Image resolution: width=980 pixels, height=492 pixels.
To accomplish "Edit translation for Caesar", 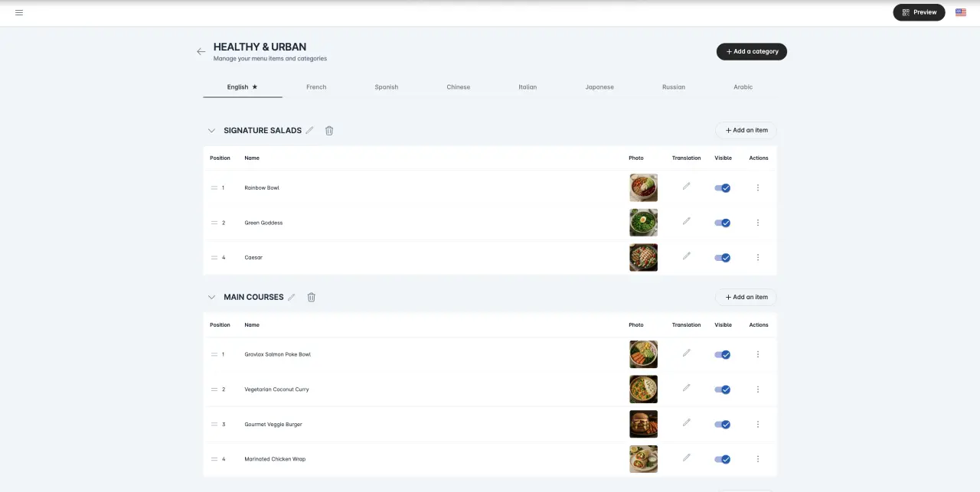I will pyautogui.click(x=686, y=256).
